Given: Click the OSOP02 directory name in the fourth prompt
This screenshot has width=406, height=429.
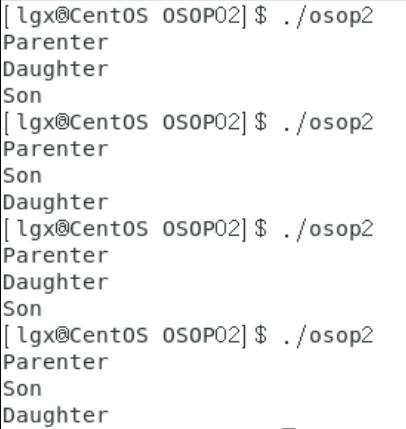Looking at the screenshot, I should tap(201, 335).
